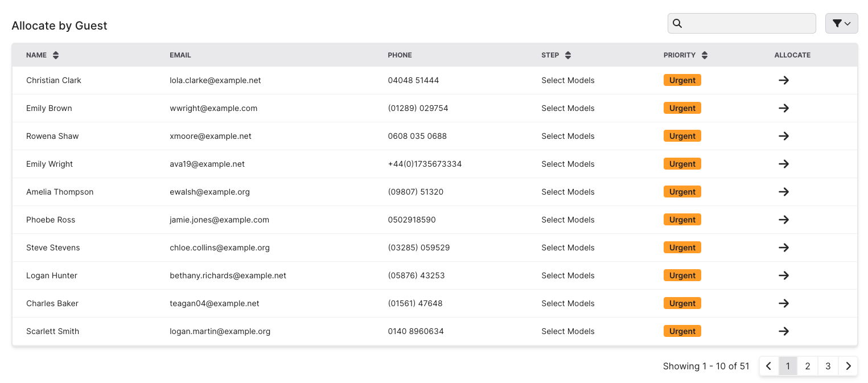The height and width of the screenshot is (383, 868).
Task: Click the previous page chevron
Action: 768,366
